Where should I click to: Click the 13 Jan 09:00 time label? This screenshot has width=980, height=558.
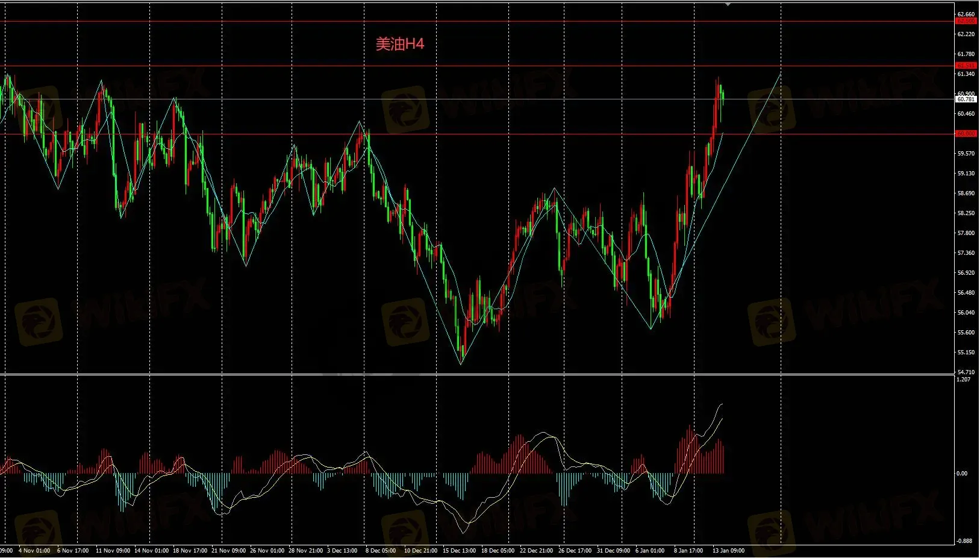pyautogui.click(x=728, y=551)
